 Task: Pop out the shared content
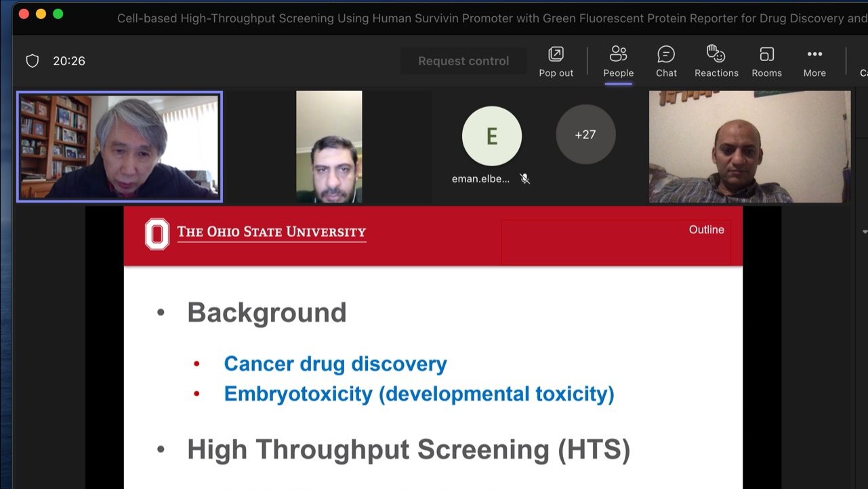556,61
